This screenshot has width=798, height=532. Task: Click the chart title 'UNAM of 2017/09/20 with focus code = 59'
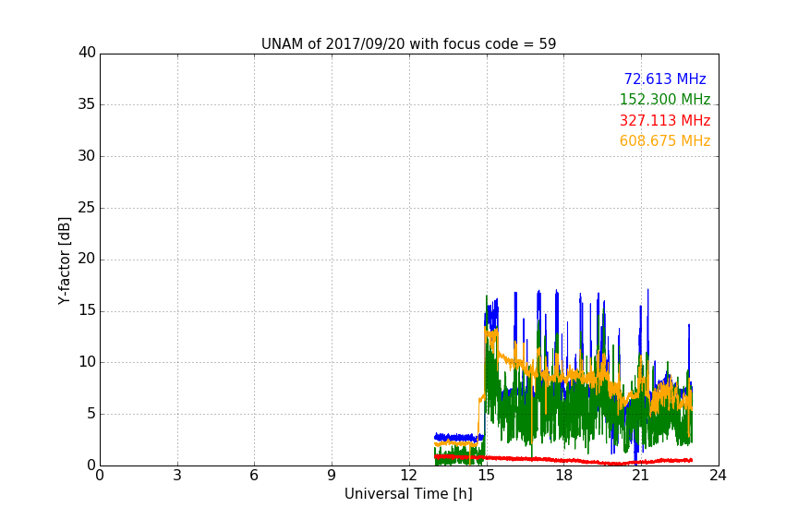click(408, 44)
